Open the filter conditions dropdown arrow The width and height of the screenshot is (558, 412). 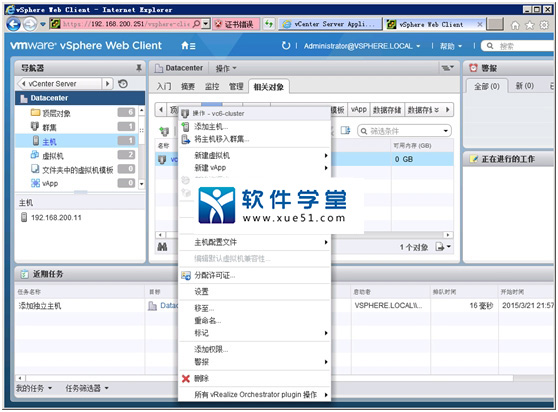(445, 131)
